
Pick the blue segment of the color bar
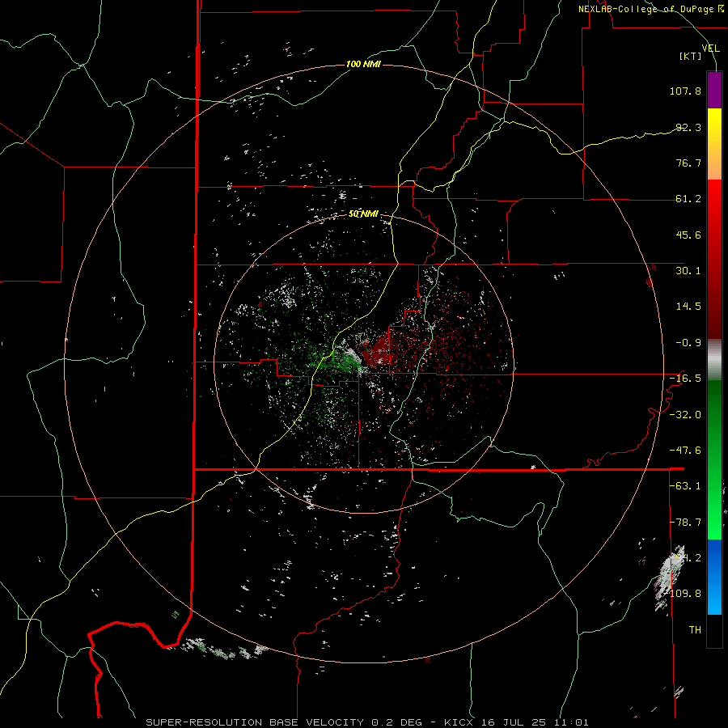(714, 577)
